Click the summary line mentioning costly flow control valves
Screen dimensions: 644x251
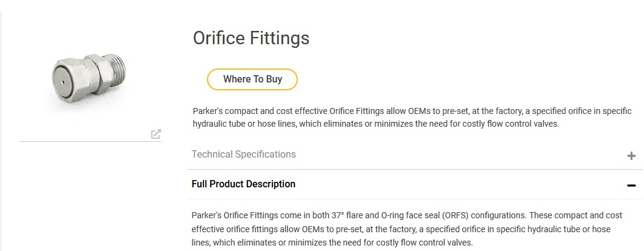(376, 124)
